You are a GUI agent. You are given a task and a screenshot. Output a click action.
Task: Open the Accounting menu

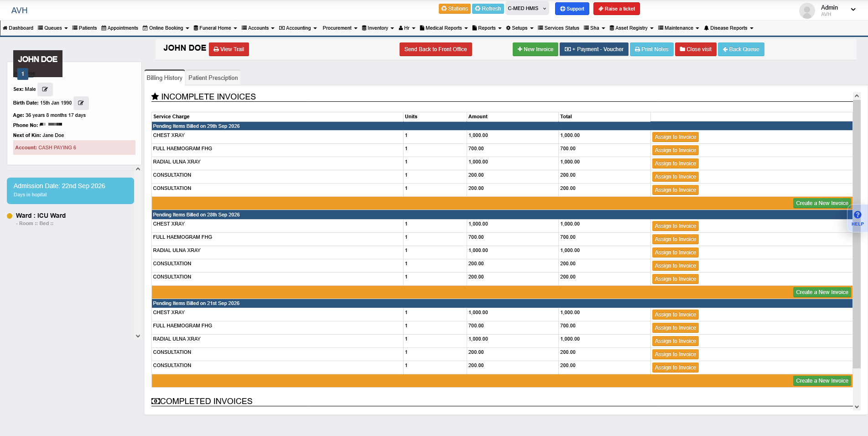(x=298, y=28)
